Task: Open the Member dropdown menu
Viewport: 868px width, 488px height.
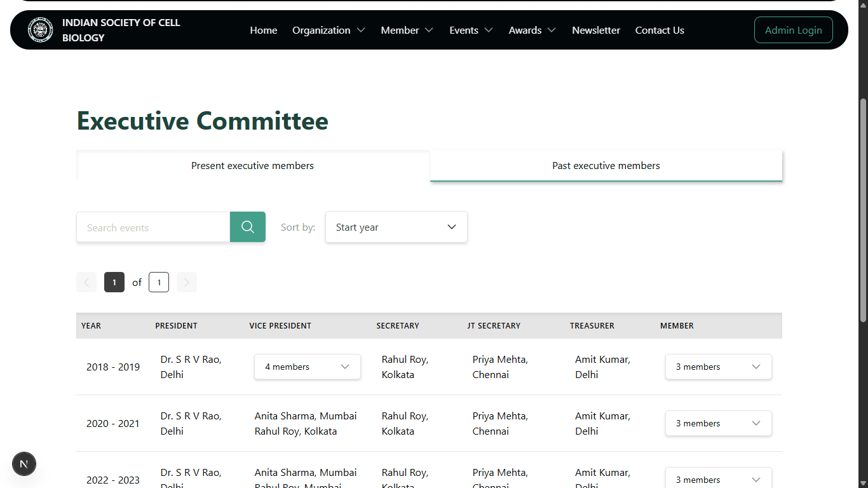Action: 407,30
